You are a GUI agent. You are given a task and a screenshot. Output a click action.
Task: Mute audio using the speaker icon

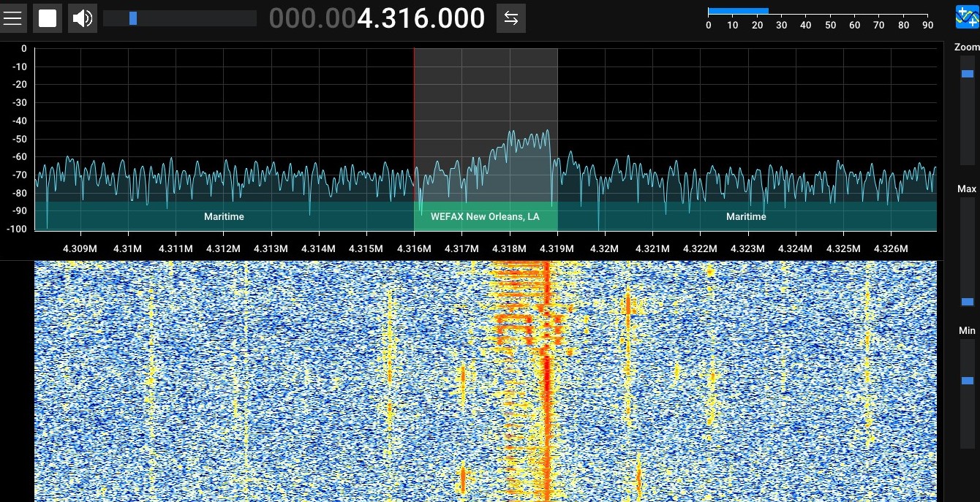83,18
